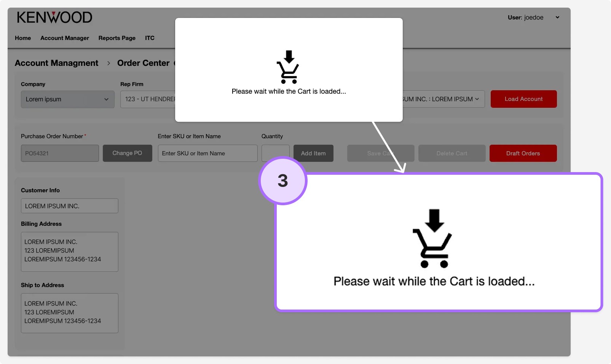The width and height of the screenshot is (611, 364).
Task: Open the Company dropdown showing Lorem ipsum
Action: click(x=67, y=99)
